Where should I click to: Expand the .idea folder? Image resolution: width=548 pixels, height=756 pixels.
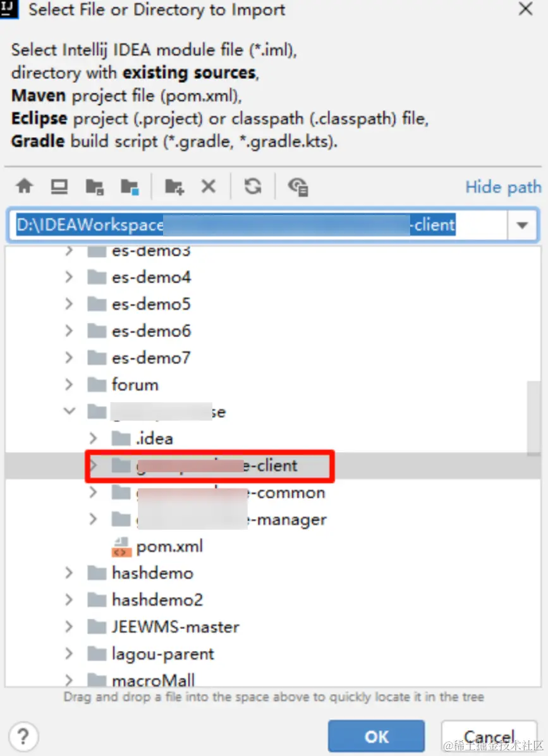93,438
